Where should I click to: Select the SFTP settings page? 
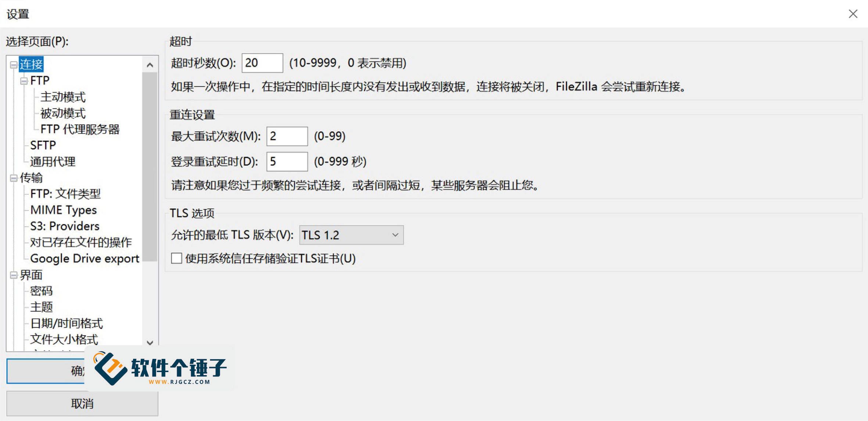pos(43,145)
